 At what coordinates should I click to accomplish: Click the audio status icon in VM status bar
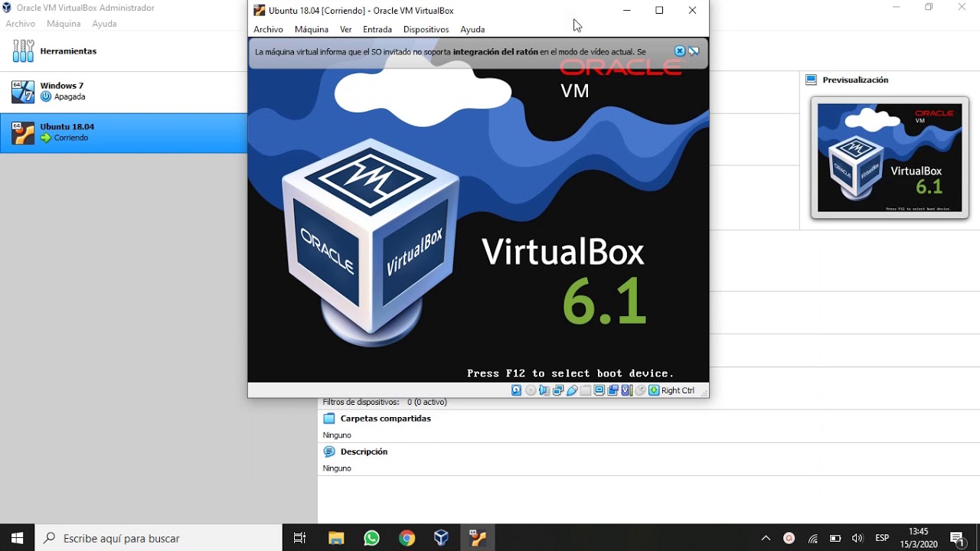544,390
